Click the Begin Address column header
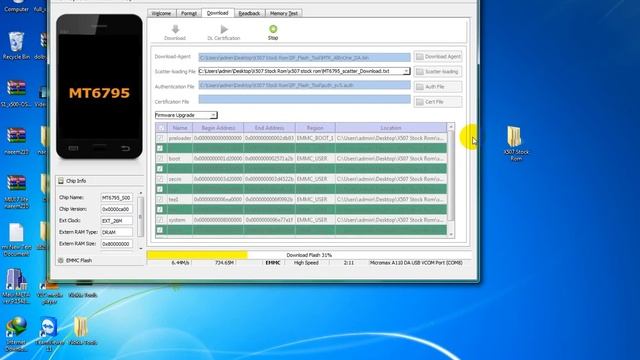 (218, 128)
